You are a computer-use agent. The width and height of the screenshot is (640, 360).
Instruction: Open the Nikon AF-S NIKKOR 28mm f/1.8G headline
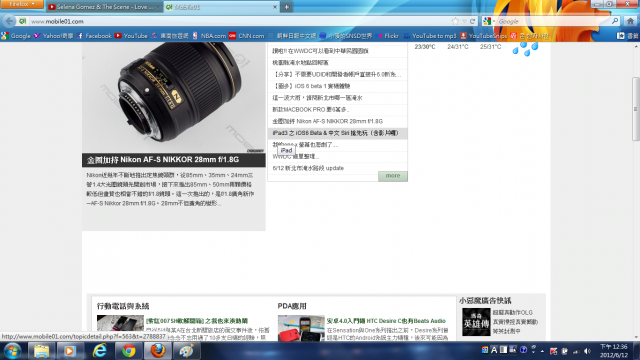coord(163,160)
